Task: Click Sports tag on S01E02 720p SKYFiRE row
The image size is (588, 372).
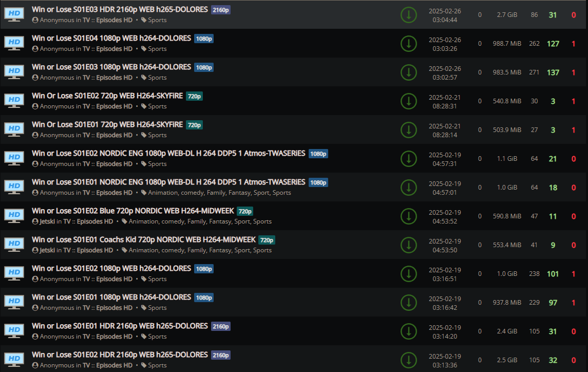Action: tap(157, 106)
